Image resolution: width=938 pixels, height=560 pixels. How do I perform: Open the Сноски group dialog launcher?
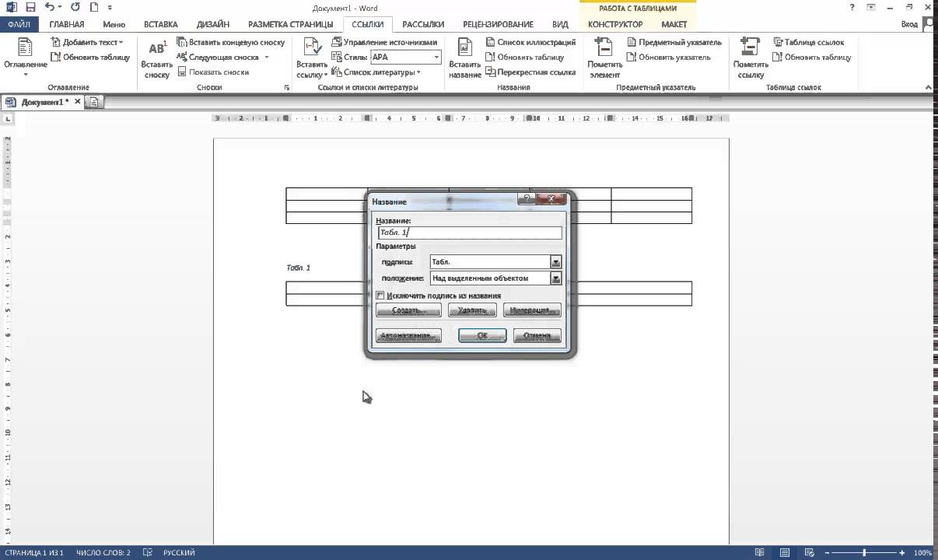(x=286, y=88)
